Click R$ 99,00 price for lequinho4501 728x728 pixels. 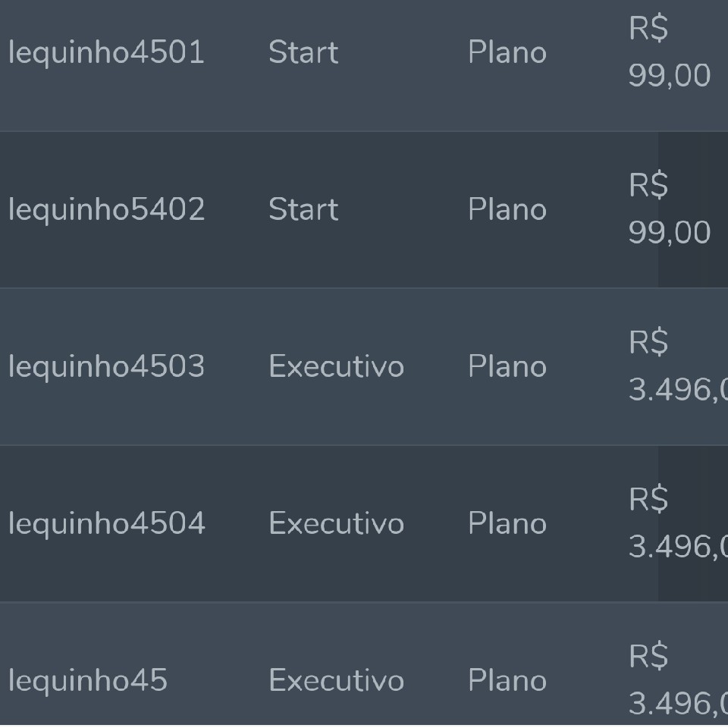pyautogui.click(x=670, y=52)
